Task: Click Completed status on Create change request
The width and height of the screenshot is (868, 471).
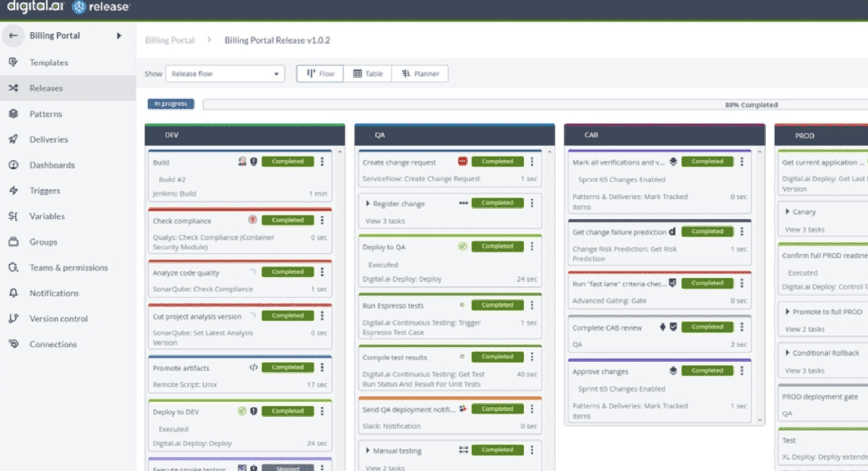Action: (497, 161)
